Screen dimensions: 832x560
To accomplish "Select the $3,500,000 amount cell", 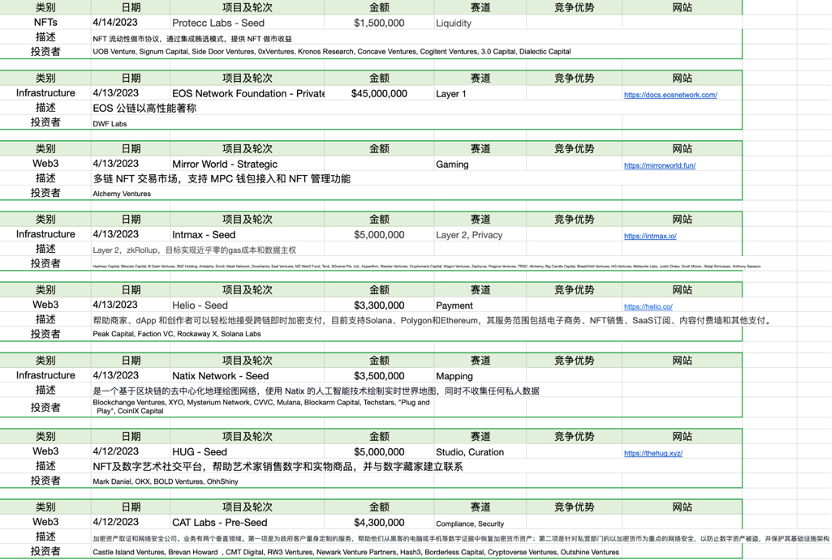I will click(379, 376).
